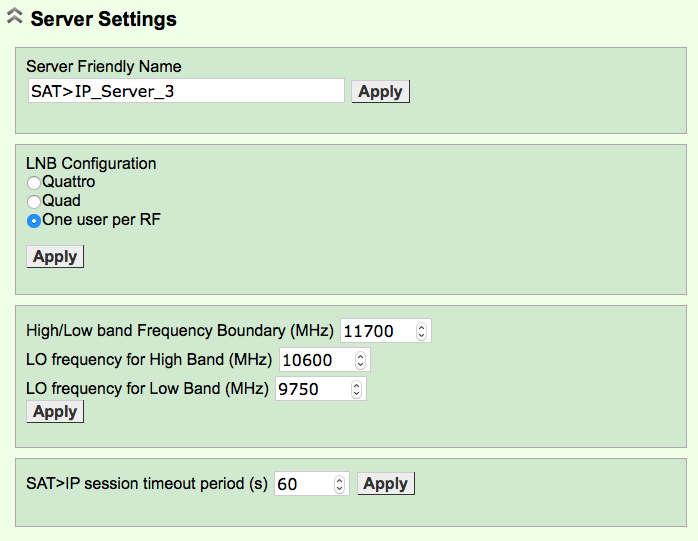The width and height of the screenshot is (698, 541).
Task: Decrease High/Low band Frequency Boundary value
Action: click(422, 335)
